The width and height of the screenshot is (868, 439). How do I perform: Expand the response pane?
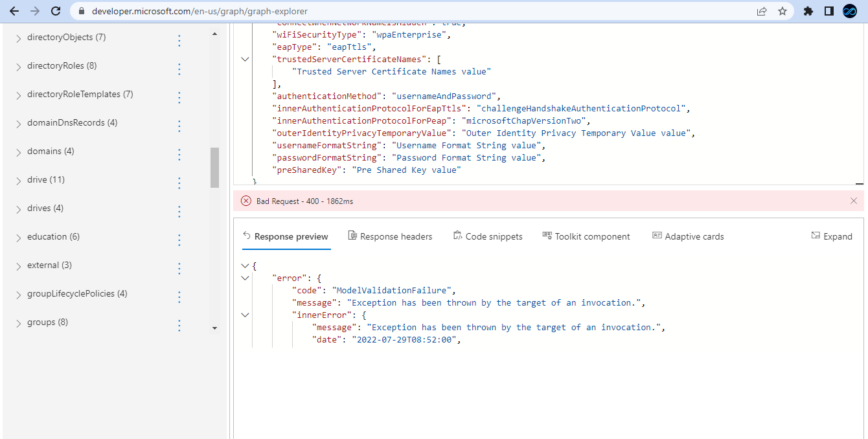coord(832,236)
